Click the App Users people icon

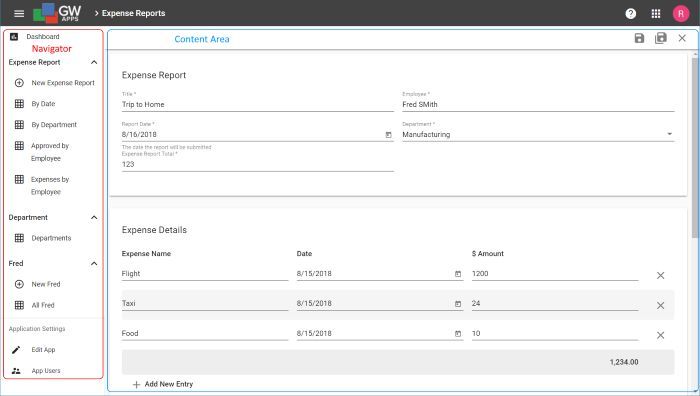[x=16, y=371]
